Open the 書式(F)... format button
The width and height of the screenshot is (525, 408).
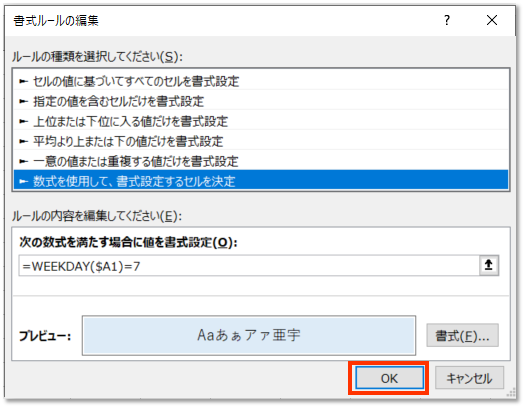click(462, 335)
